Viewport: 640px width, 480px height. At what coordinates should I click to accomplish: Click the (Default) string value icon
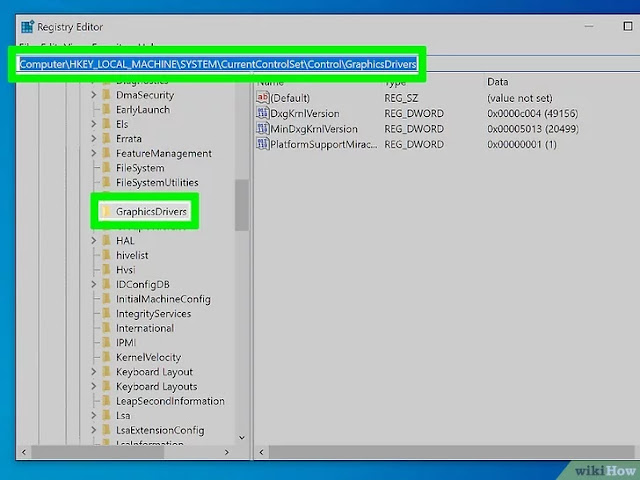[262, 98]
